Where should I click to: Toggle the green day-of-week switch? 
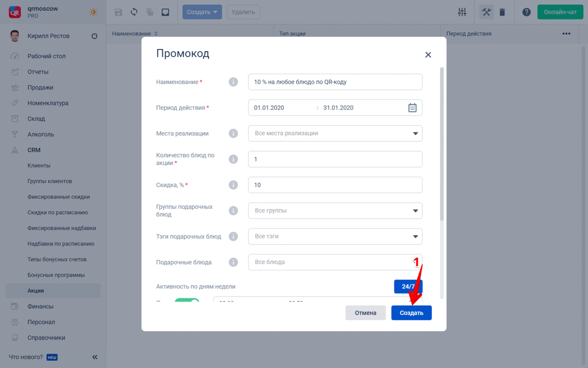[x=187, y=301]
